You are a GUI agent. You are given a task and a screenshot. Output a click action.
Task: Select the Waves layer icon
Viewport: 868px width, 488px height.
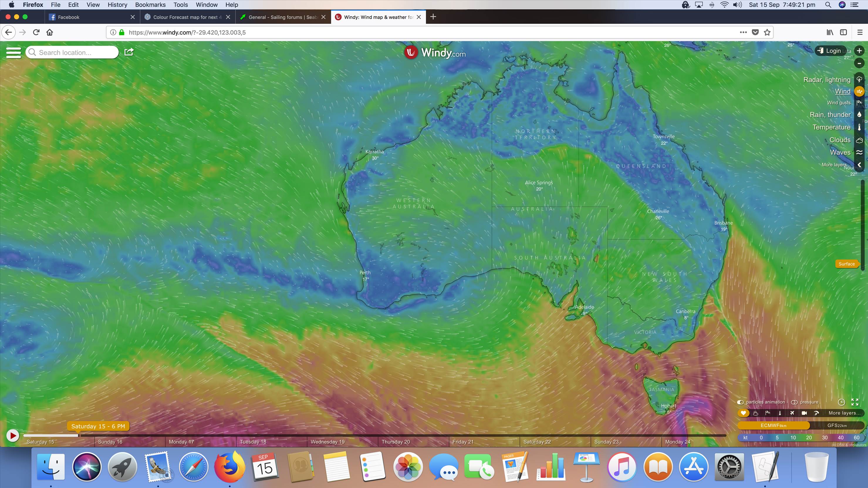[859, 152]
